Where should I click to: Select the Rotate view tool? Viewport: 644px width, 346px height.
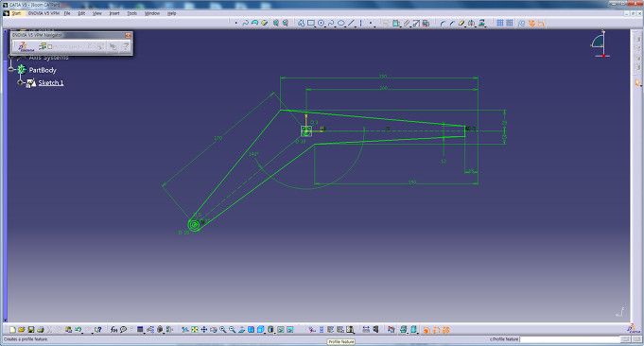(214, 330)
